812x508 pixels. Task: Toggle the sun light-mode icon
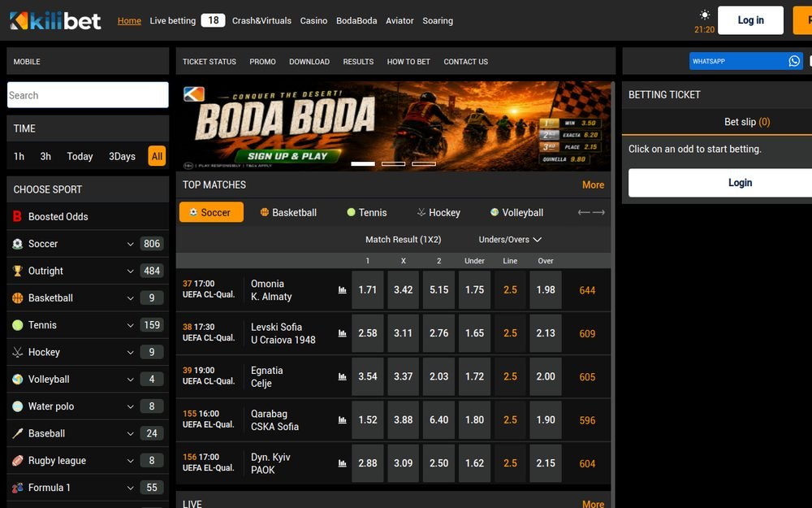tap(705, 15)
